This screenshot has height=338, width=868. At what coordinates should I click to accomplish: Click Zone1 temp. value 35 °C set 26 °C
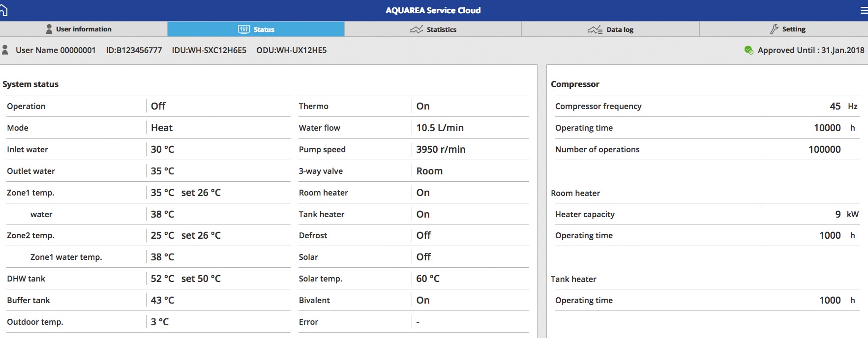(186, 193)
